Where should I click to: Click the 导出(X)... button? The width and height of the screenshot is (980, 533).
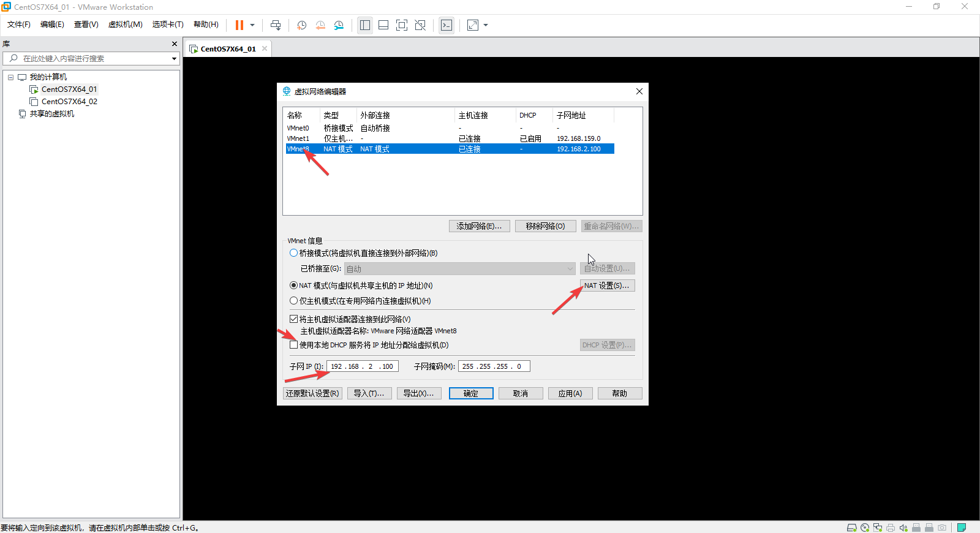coord(419,393)
